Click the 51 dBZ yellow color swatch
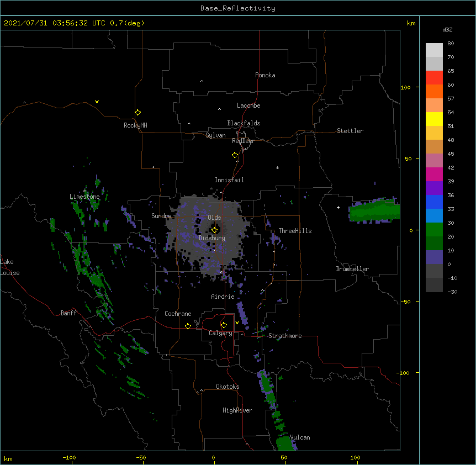 coord(434,119)
